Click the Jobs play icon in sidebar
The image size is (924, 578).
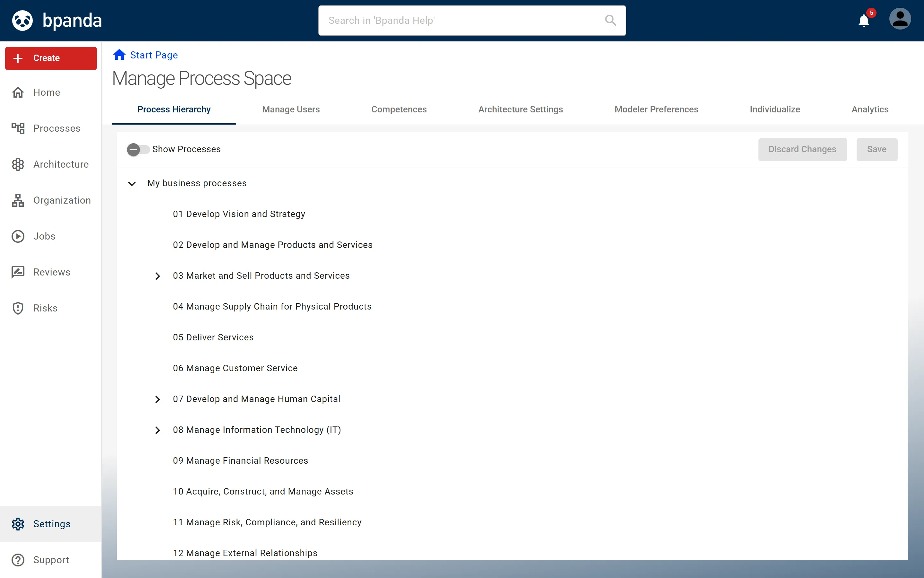pyautogui.click(x=18, y=236)
